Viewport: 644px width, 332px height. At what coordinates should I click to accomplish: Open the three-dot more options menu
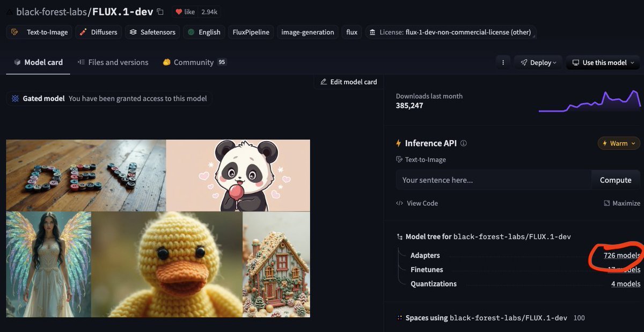(503, 63)
